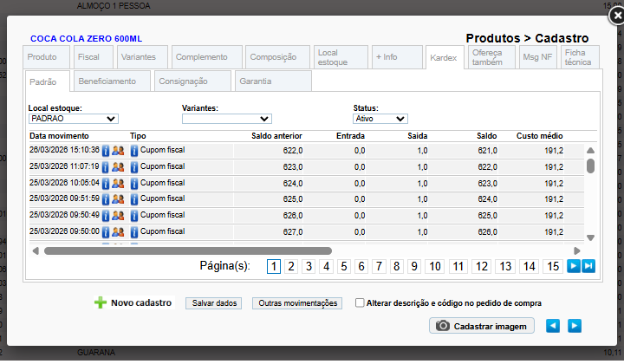Select Consignação sub-tab
The width and height of the screenshot is (624, 364).
pyautogui.click(x=192, y=81)
